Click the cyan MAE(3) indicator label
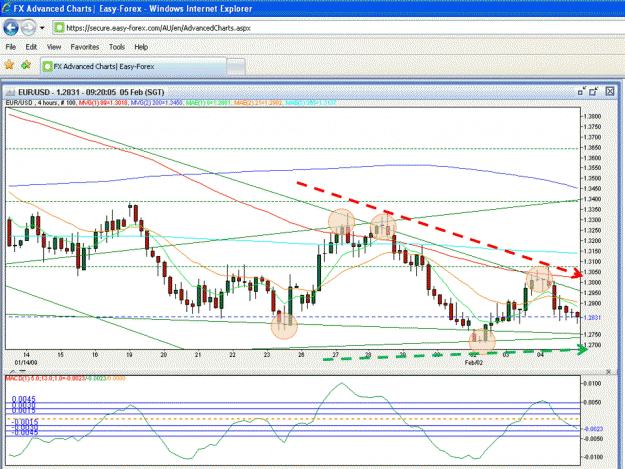This screenshot has height=469, width=625. [311, 103]
